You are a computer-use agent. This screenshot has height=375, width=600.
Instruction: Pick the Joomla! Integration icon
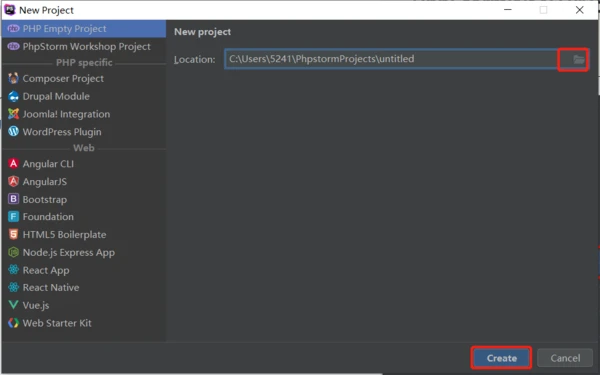pos(13,114)
